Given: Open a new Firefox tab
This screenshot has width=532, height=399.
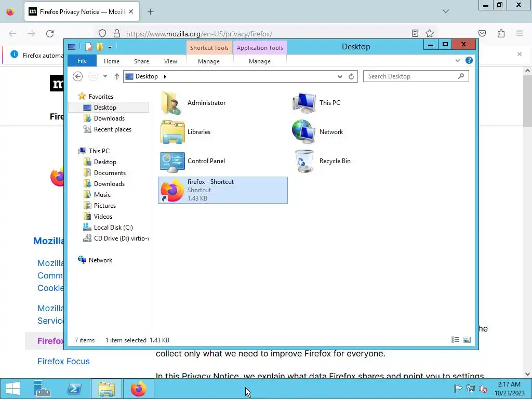Looking at the screenshot, I should coord(150,12).
